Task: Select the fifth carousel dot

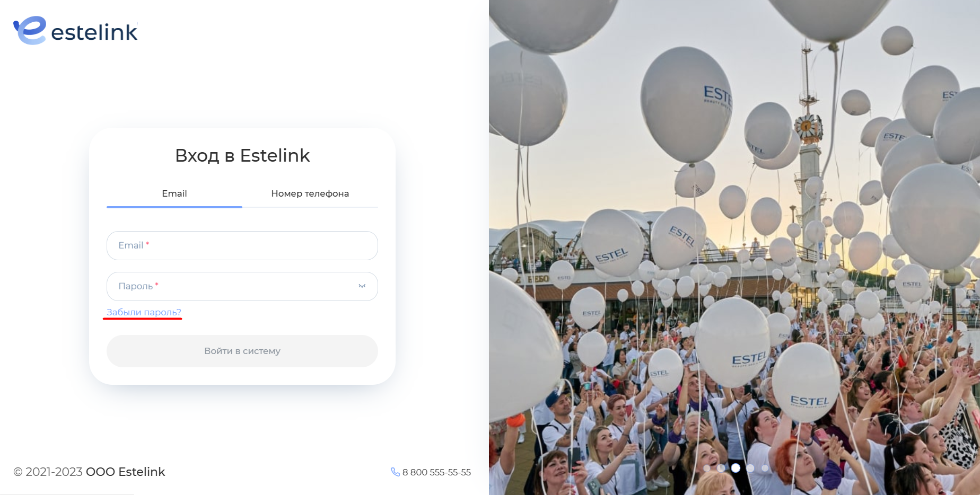Action: pos(765,468)
